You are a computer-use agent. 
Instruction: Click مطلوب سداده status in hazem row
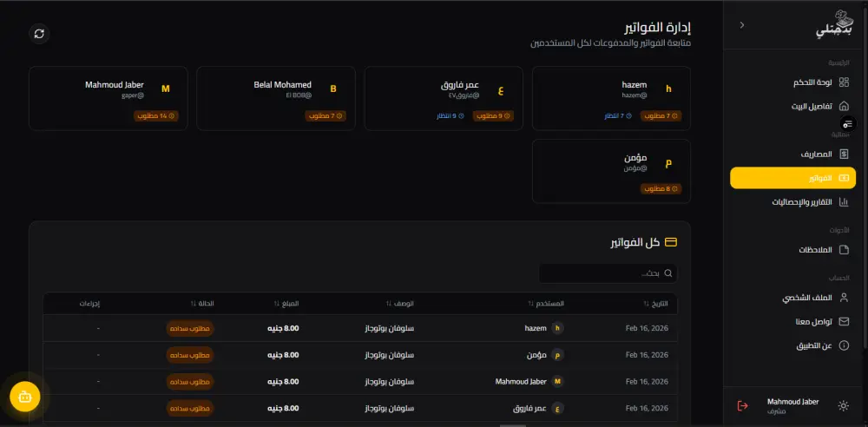190,328
